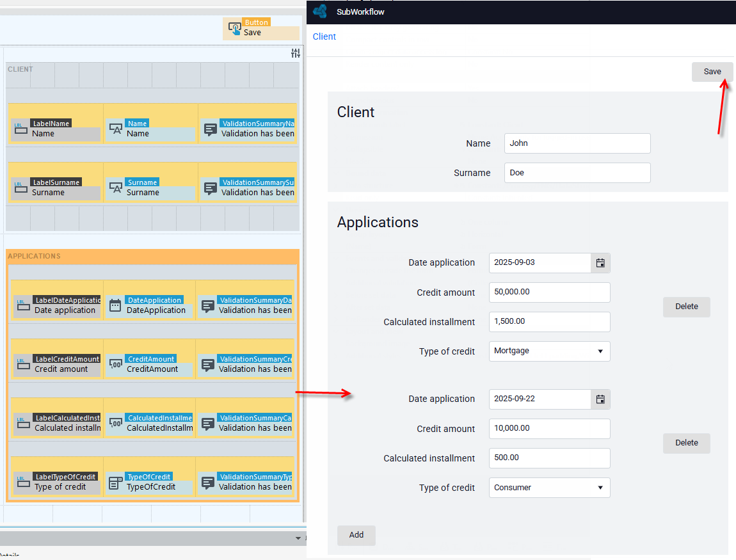Click the Calculated installment field showing 1,500.00
Screen dimensions: 736x560
pyautogui.click(x=549, y=321)
